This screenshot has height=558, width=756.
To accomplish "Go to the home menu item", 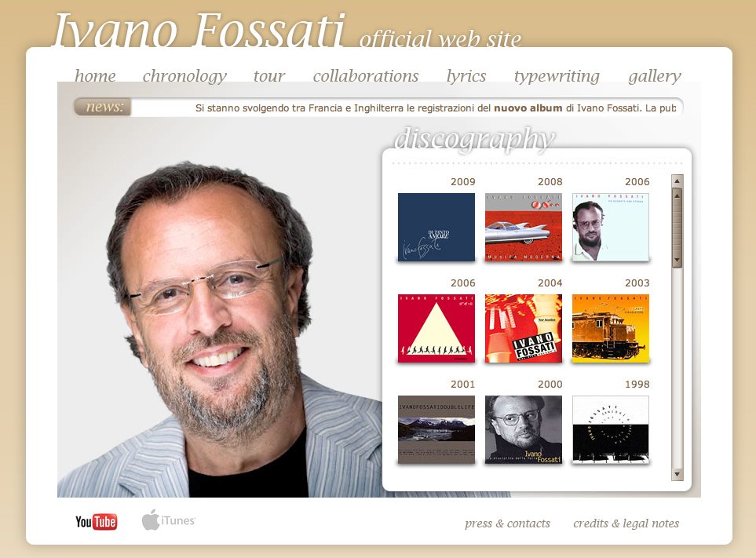I will tap(95, 75).
